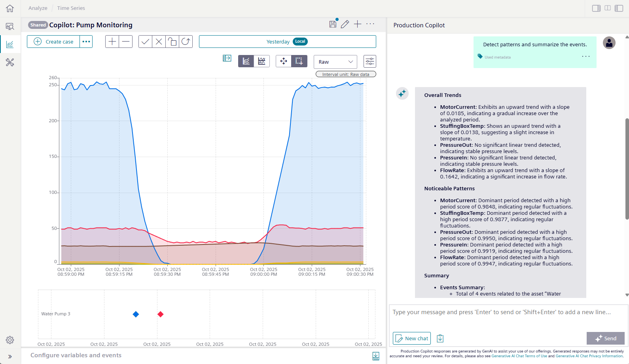
Task: Click the prompt clipboard icon beside New chat
Action: 440,338
